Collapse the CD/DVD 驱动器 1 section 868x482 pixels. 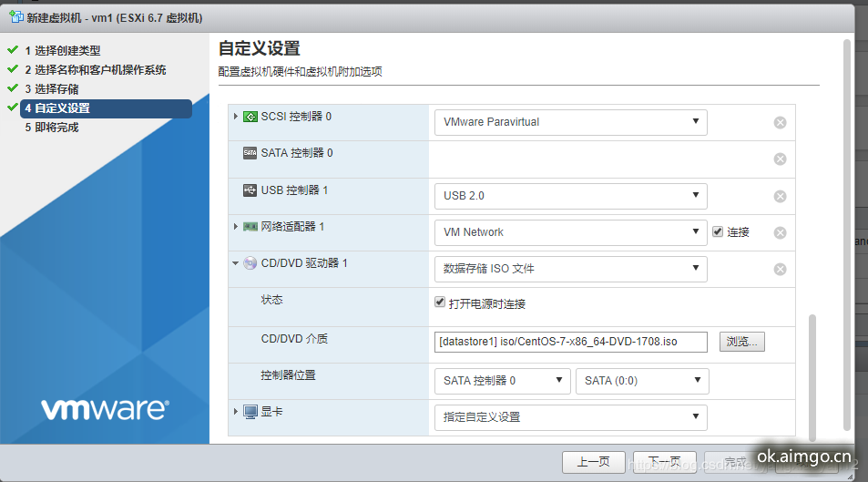click(236, 263)
